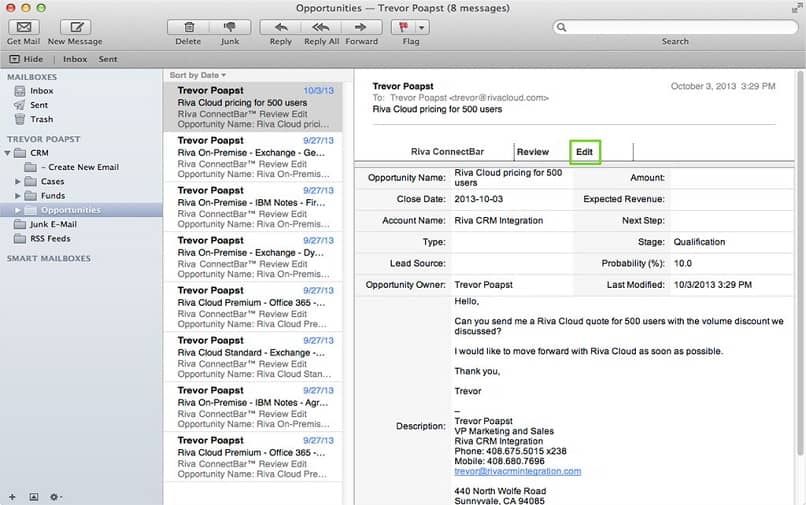This screenshot has width=806, height=505.
Task: Click the Stage value Qualification
Action: tap(699, 242)
